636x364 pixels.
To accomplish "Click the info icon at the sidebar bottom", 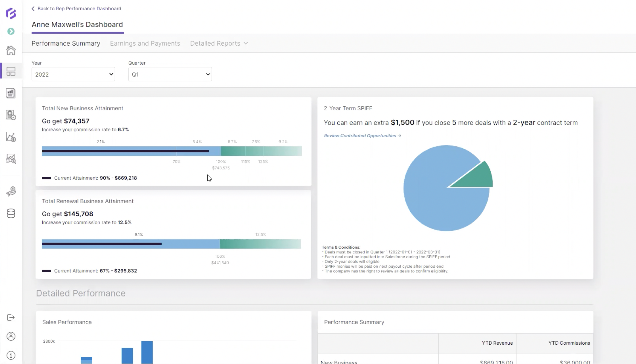I will 11,355.
